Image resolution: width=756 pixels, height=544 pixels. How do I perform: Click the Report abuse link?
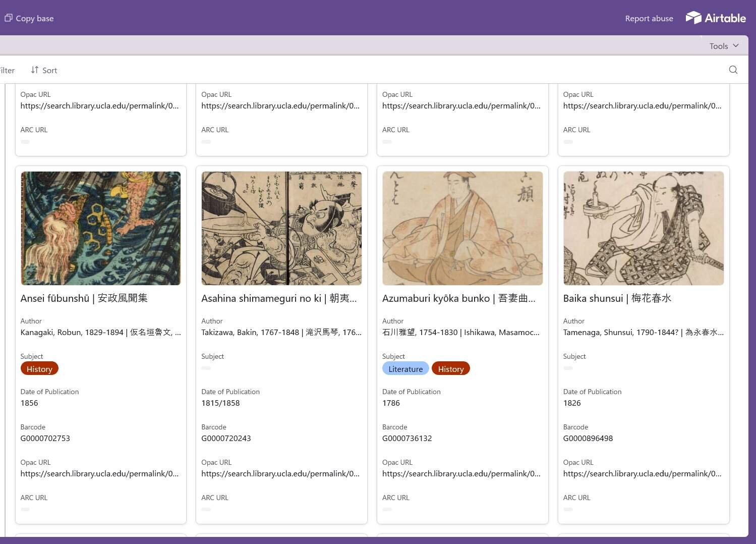649,18
